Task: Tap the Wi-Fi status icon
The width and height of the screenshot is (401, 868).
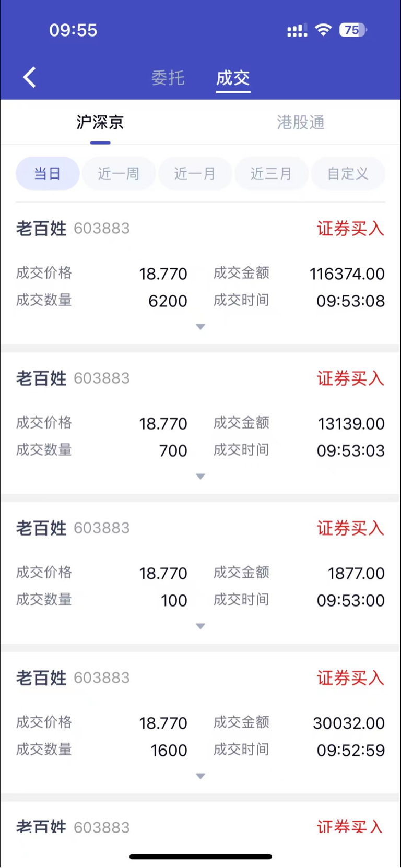Action: [x=324, y=30]
